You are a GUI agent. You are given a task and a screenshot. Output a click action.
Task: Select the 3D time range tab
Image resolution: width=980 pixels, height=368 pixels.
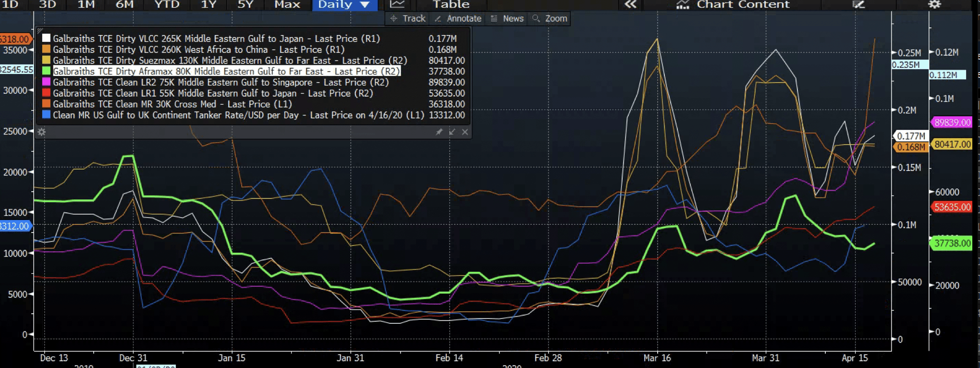click(47, 4)
